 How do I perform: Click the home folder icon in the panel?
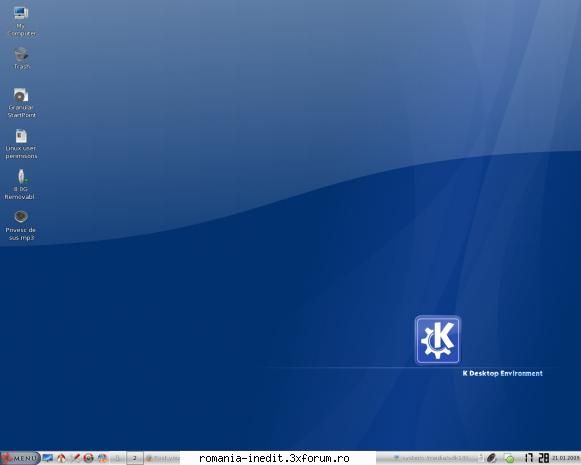(62, 458)
